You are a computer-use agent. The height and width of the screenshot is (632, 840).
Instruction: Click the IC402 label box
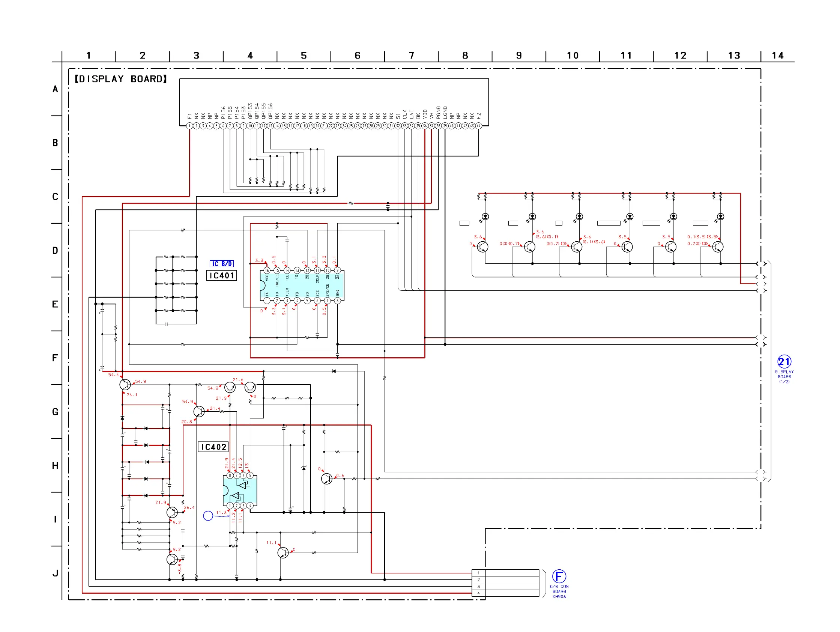click(213, 447)
